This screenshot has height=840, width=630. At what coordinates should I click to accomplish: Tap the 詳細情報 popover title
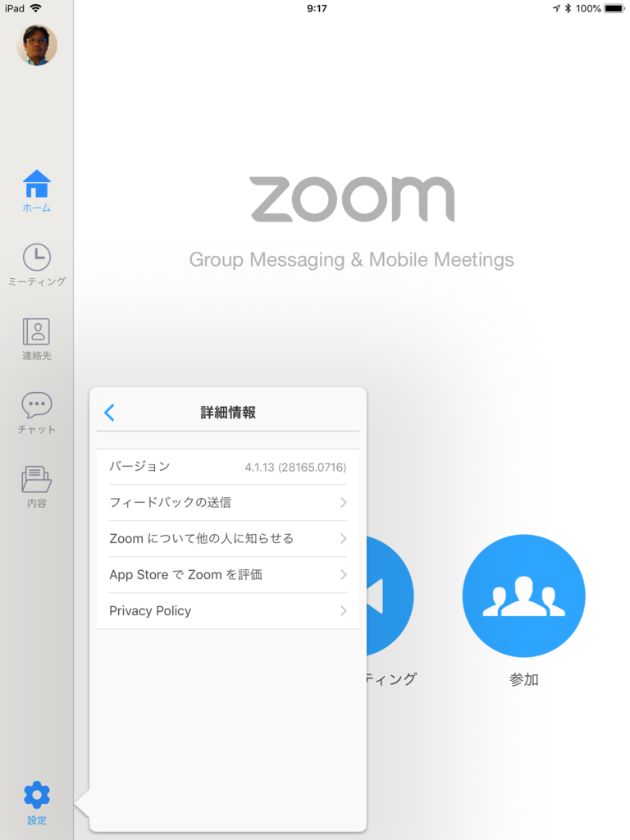coord(228,413)
